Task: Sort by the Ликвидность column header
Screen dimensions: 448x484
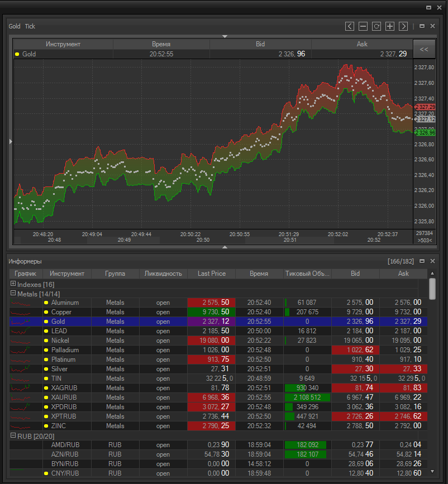Action: pyautogui.click(x=163, y=274)
